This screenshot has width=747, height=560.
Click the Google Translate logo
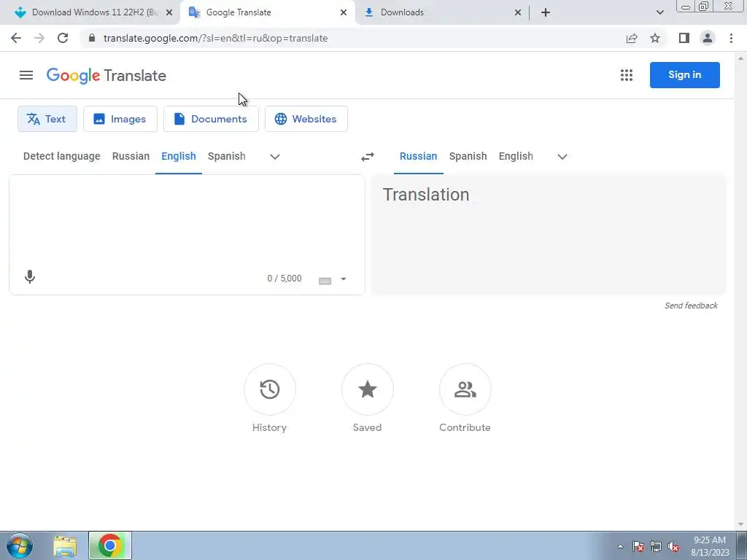pyautogui.click(x=107, y=76)
